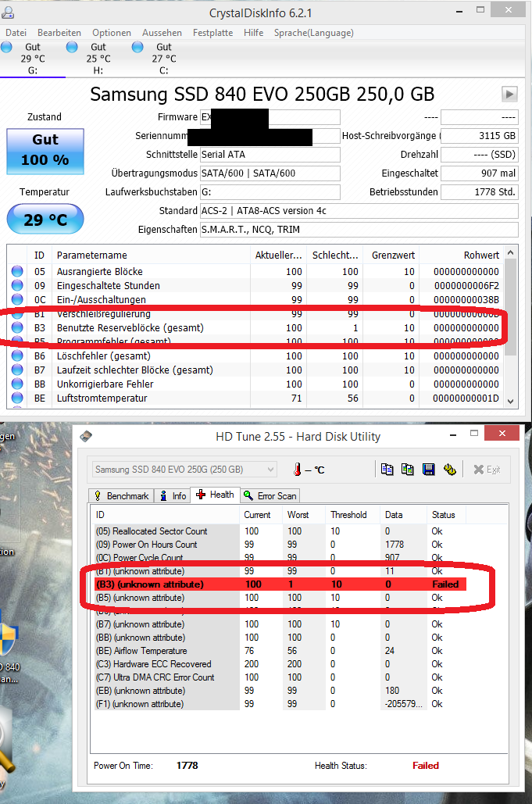
Task: Select the failed (B3) unknown attribute row
Action: coord(280,584)
